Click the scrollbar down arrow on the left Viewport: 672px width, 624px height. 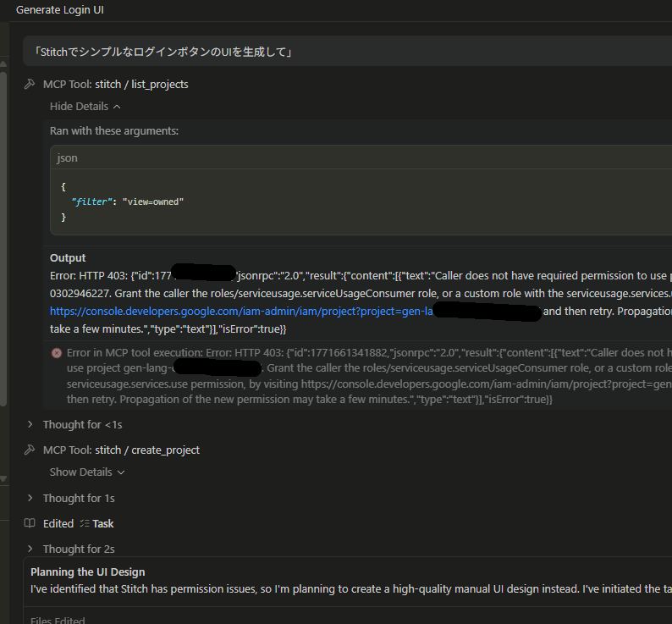[4, 478]
